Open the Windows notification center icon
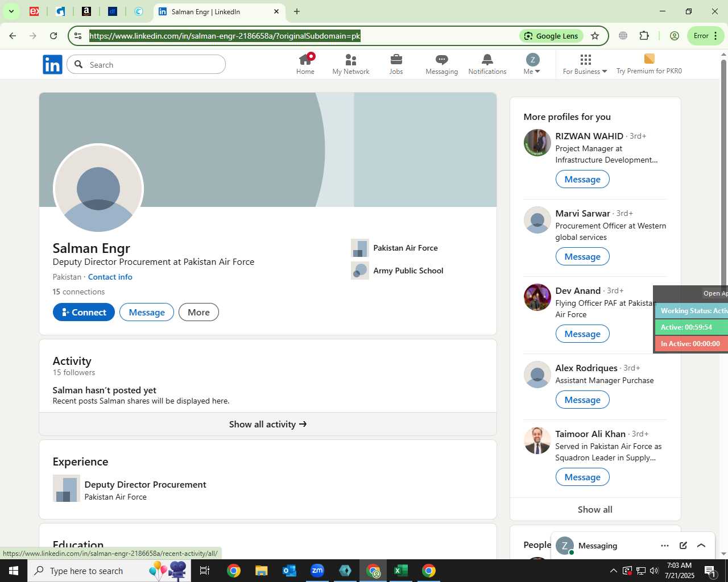The height and width of the screenshot is (582, 728). point(710,571)
